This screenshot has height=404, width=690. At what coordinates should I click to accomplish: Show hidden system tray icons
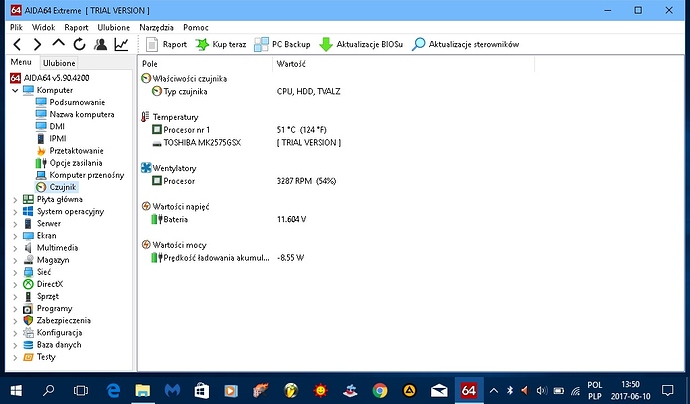click(x=494, y=390)
